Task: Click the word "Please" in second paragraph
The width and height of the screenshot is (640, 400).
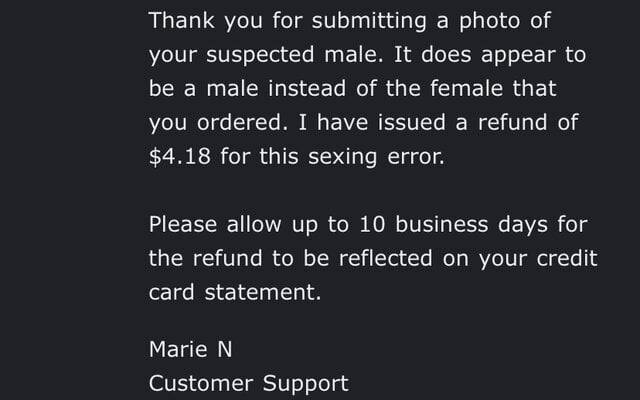Action: point(182,224)
